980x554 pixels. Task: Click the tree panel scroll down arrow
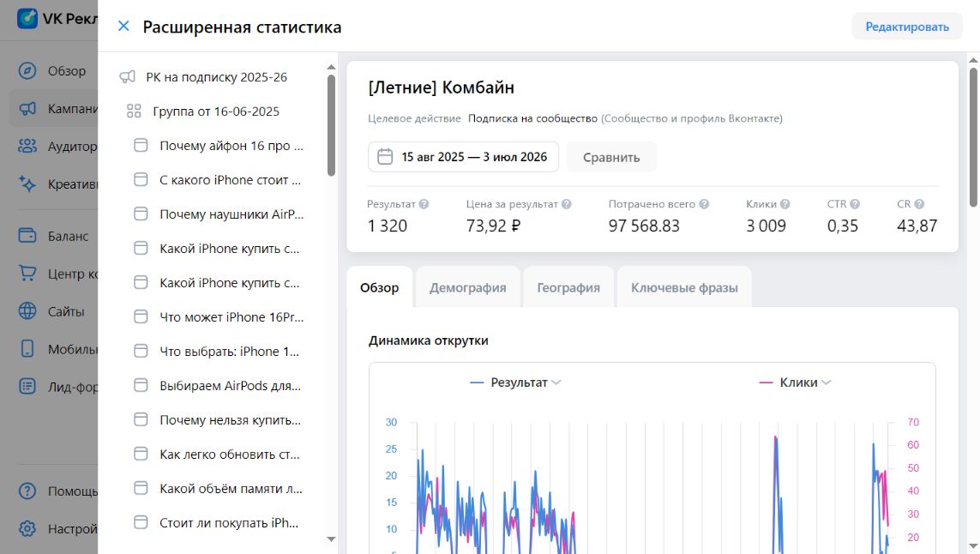point(331,539)
